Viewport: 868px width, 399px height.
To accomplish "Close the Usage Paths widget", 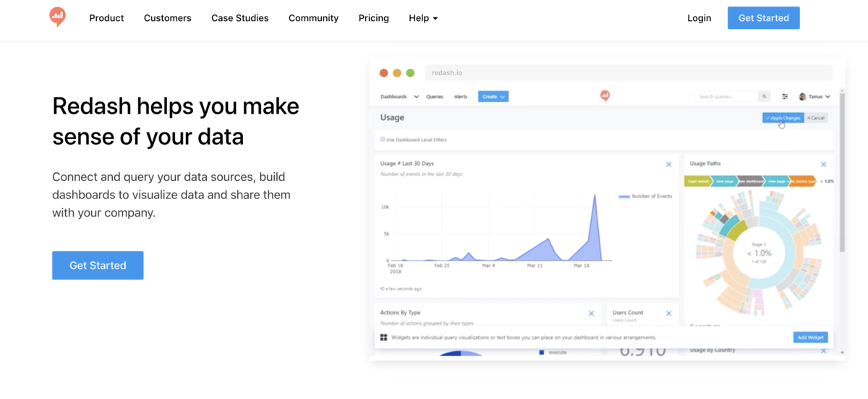I will (823, 164).
